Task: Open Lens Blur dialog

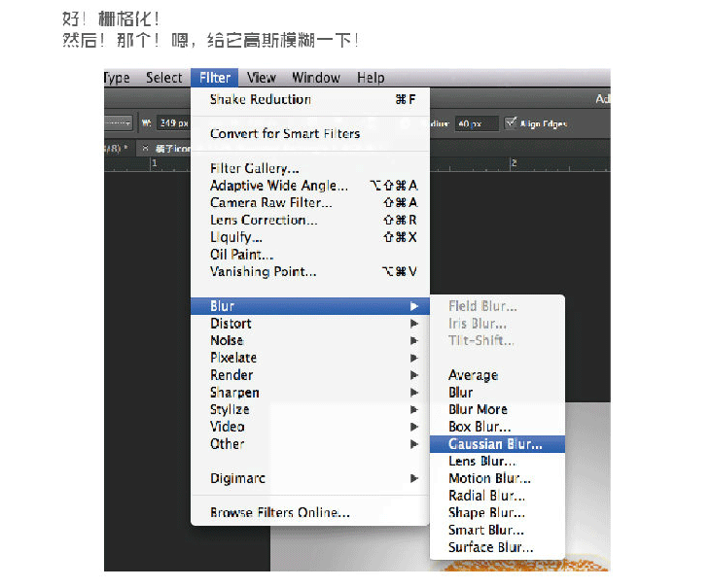Action: pos(497,461)
